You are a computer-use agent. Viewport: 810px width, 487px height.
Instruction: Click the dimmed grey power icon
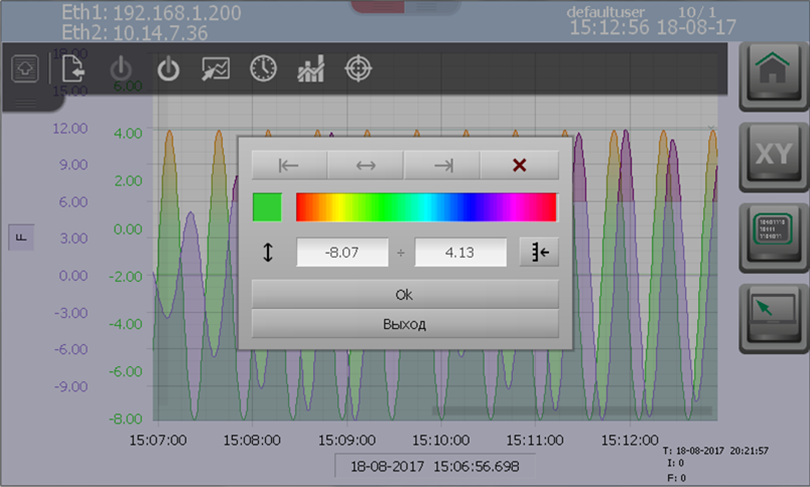coord(121,69)
